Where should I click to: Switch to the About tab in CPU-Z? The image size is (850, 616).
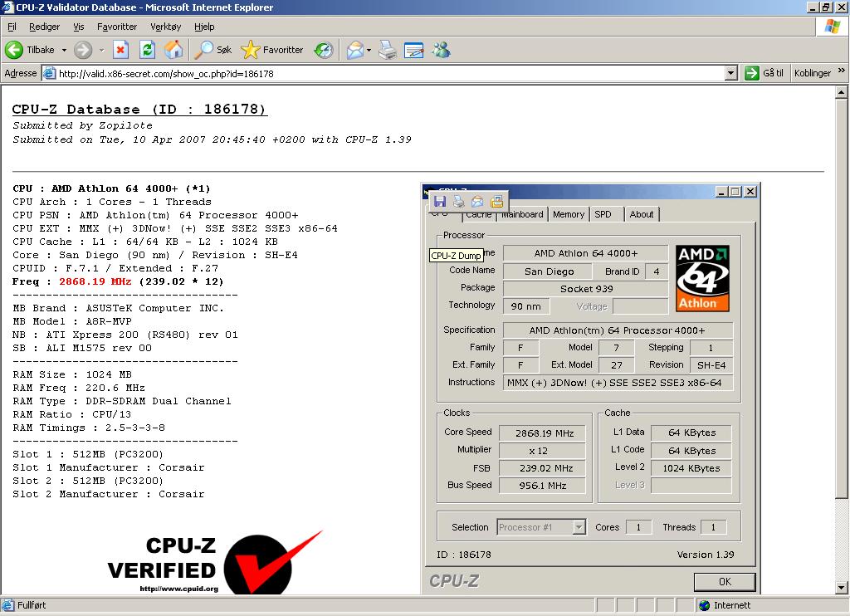coord(642,214)
